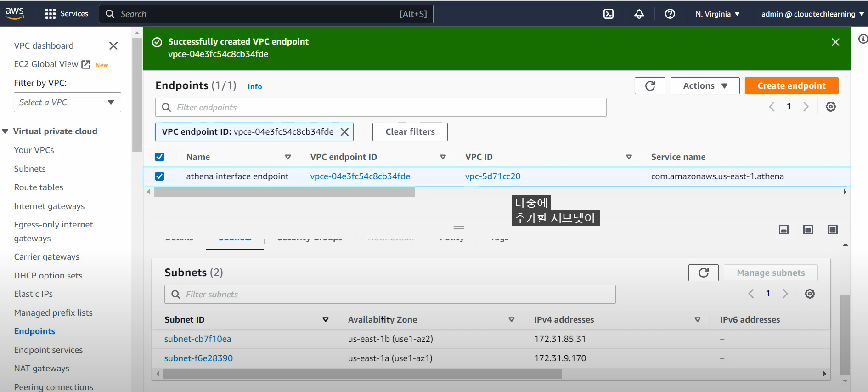Image resolution: width=868 pixels, height=392 pixels.
Task: Sort by VPC endpoint ID column
Action: 443,157
